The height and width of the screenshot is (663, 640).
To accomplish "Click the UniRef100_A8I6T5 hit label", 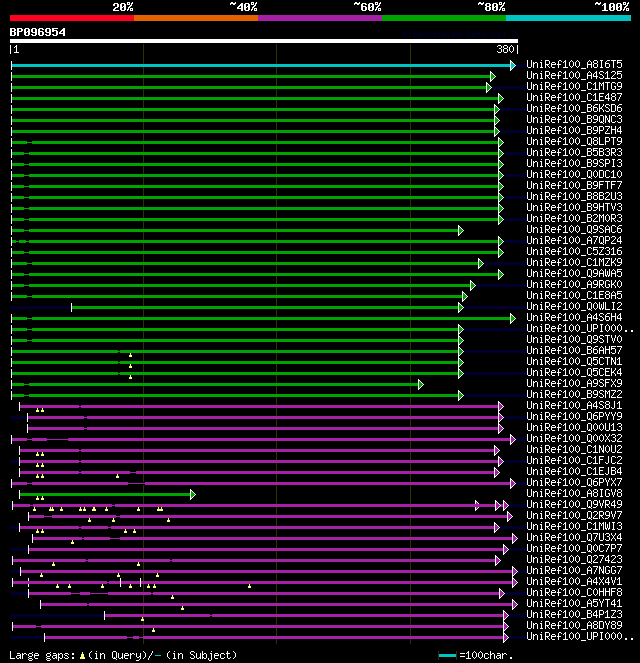I will click(x=574, y=64).
